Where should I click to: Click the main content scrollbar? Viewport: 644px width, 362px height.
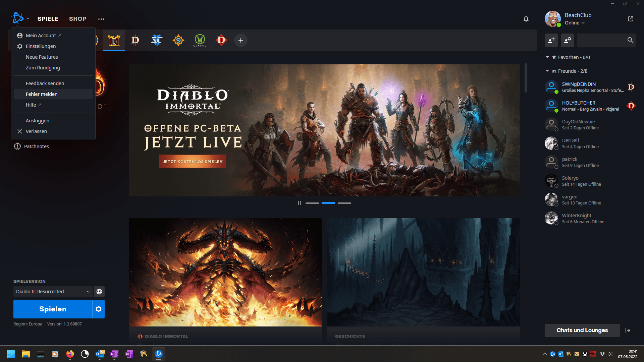pos(526,78)
